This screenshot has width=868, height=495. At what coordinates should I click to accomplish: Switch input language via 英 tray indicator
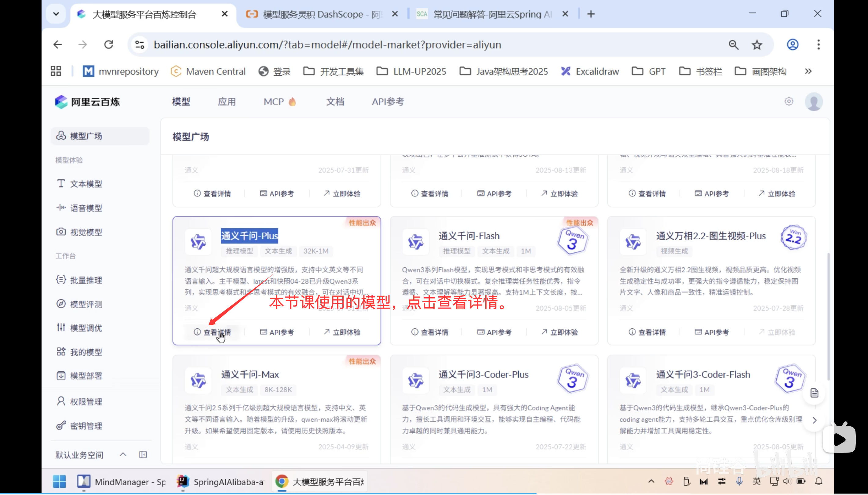757,481
